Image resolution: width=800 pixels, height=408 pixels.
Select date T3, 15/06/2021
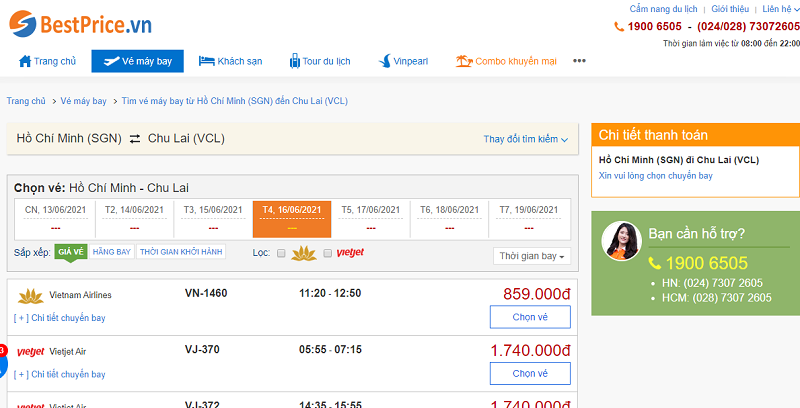click(213, 219)
